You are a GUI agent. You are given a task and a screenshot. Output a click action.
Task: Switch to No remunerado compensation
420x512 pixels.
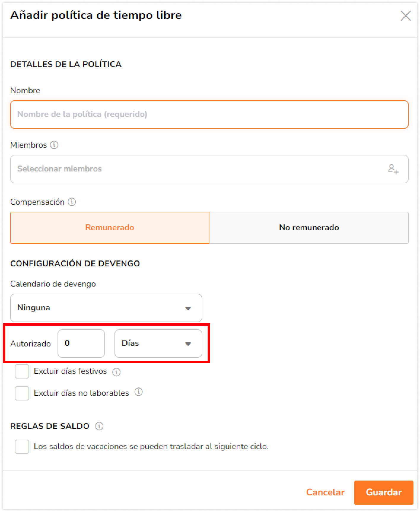coord(309,228)
